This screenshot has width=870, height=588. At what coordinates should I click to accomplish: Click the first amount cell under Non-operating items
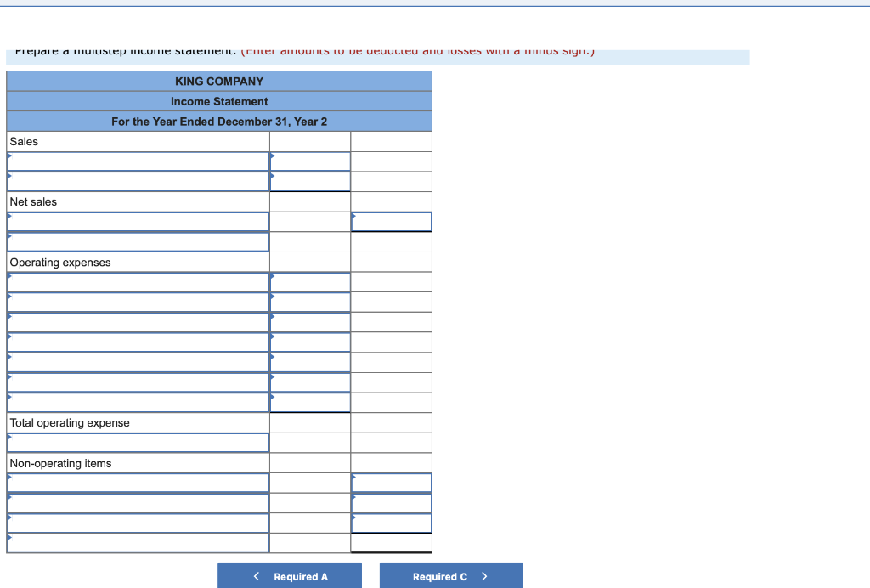[x=391, y=482]
